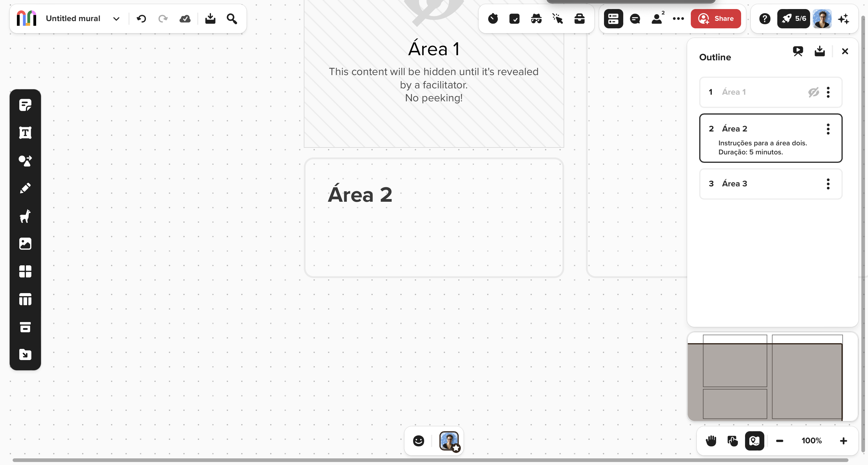Viewport: 868px width, 465px height.
Task: Toggle the Outline panel button
Action: pos(613,19)
